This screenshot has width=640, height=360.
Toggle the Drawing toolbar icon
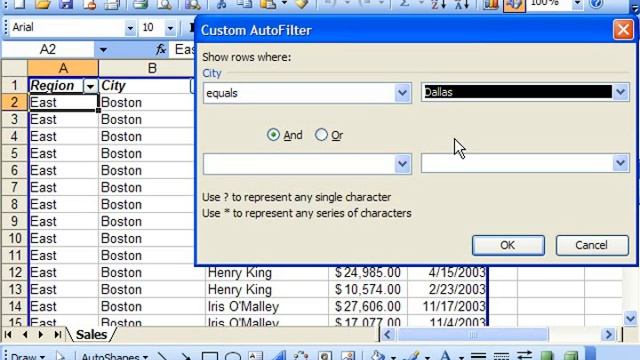[x=514, y=5]
